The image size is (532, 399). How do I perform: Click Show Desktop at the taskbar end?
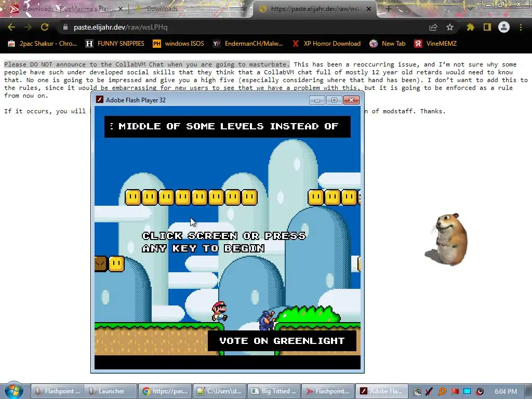(528, 391)
